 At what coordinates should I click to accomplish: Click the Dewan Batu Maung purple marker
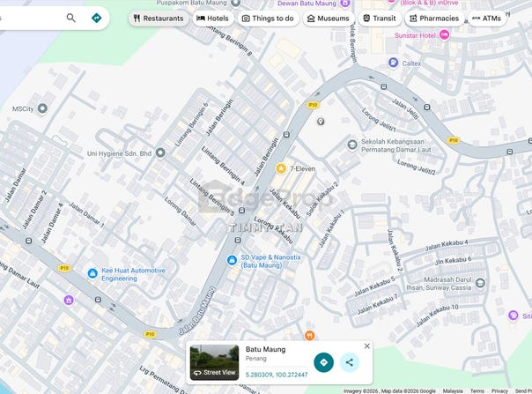[x=345, y=3]
